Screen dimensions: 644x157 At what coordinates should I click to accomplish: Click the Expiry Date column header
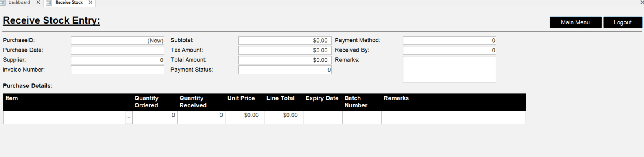[322, 98]
